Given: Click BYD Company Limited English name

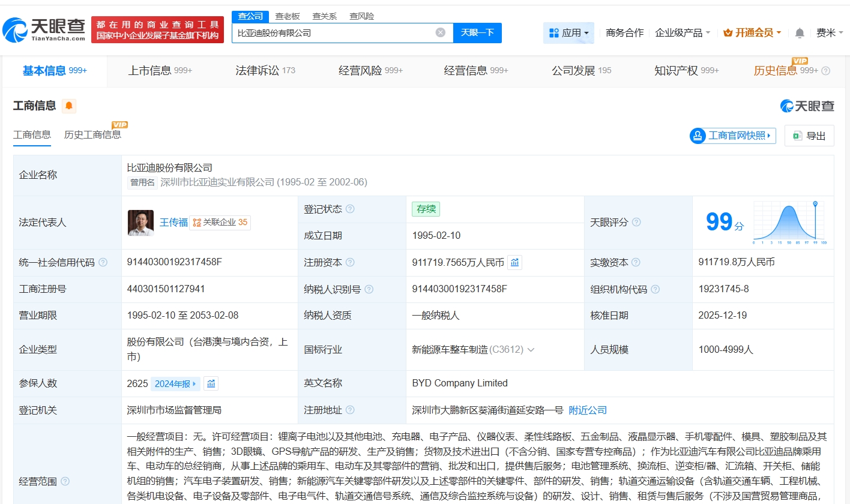Looking at the screenshot, I should tap(460, 383).
